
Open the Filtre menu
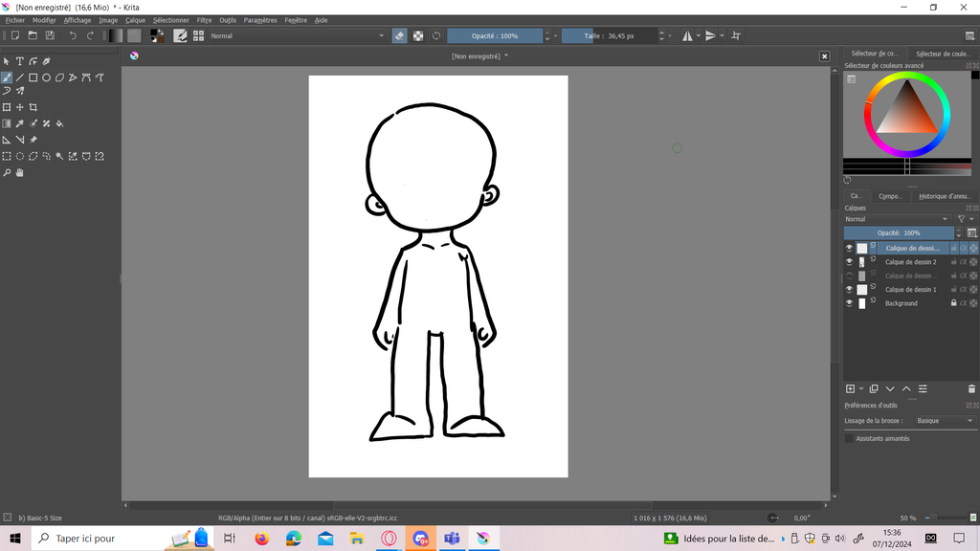click(204, 20)
